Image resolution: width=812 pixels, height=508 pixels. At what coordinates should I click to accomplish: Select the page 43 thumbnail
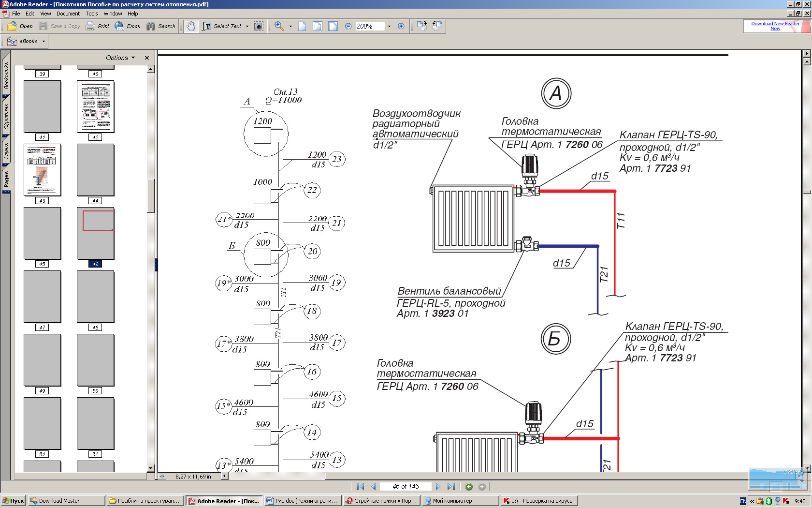click(x=43, y=170)
